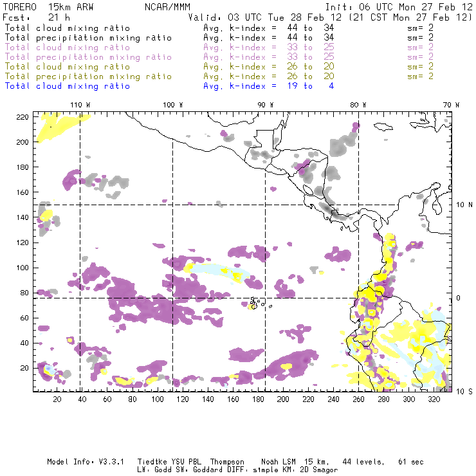Click the "180" tick label on horizontal axis
The height and width of the screenshot is (476, 476).
click(x=258, y=399)
